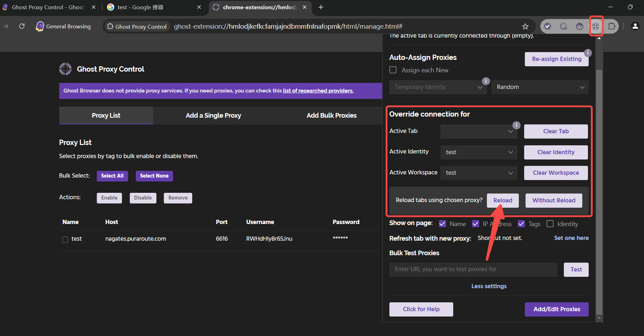Open the 'list of researched providers' link
Viewport: 644px width, 336px height.
(x=318, y=91)
